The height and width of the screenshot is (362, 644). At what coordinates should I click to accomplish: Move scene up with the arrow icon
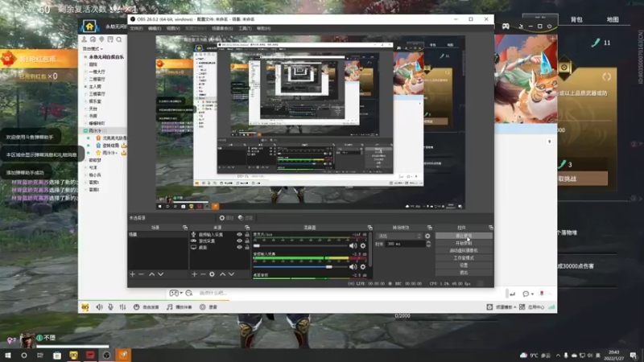coord(151,274)
